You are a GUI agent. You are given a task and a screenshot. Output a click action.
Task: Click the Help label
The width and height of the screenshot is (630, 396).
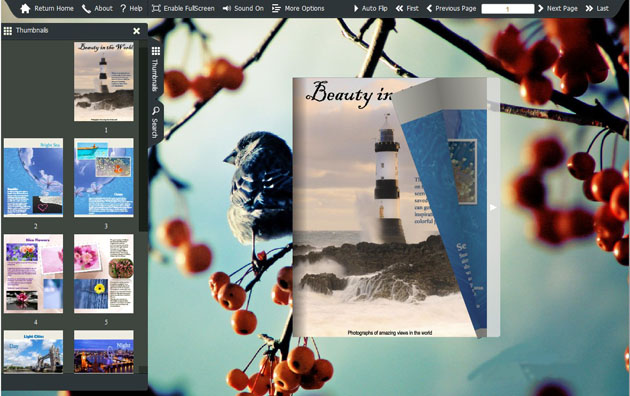pyautogui.click(x=136, y=8)
